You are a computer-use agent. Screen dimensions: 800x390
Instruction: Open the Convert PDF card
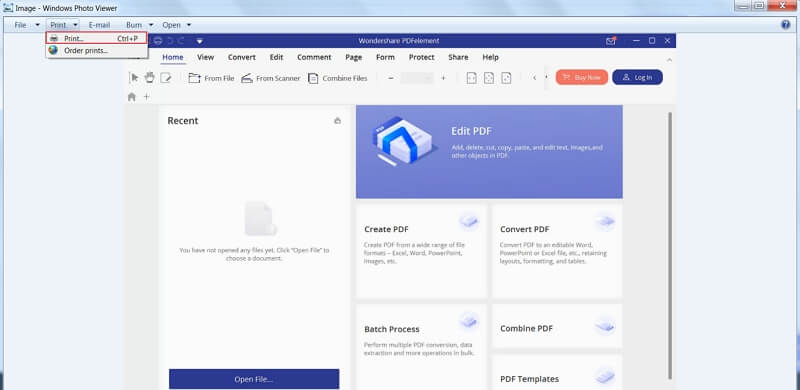[557, 251]
